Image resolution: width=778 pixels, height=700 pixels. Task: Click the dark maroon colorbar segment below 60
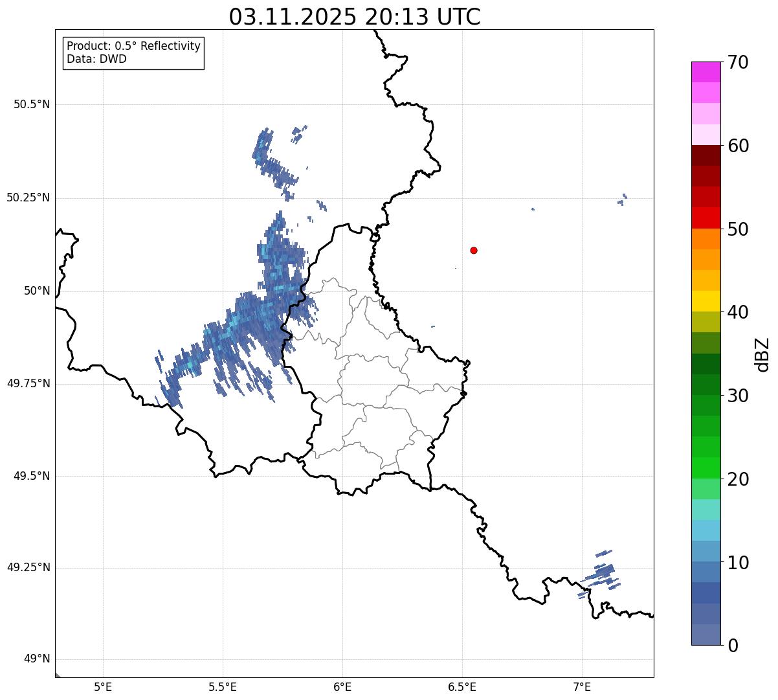[x=706, y=155]
